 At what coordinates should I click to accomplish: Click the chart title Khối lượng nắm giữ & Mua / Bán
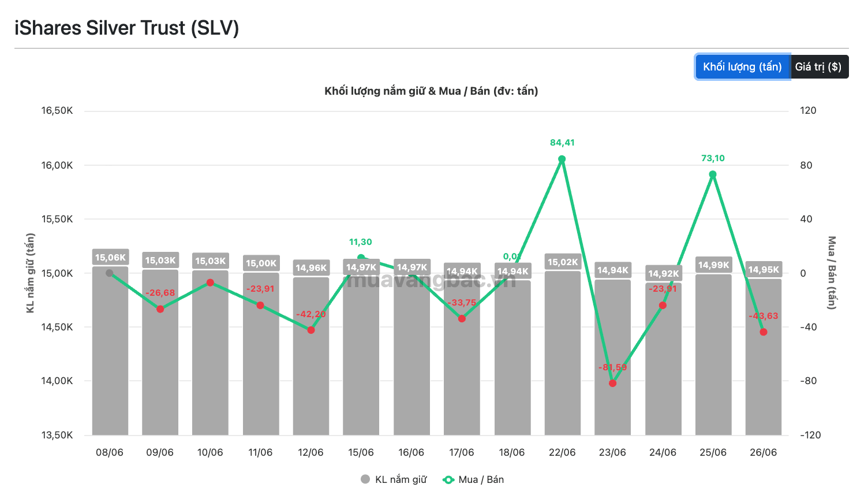tap(431, 91)
